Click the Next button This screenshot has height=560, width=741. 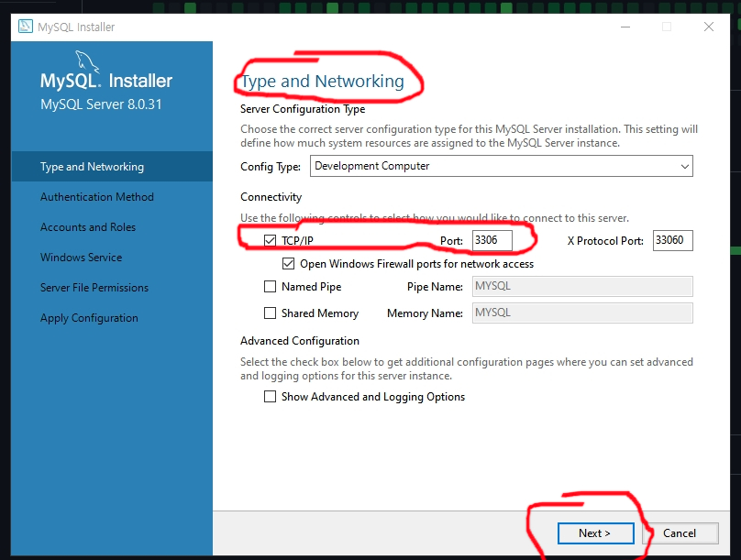tap(595, 533)
